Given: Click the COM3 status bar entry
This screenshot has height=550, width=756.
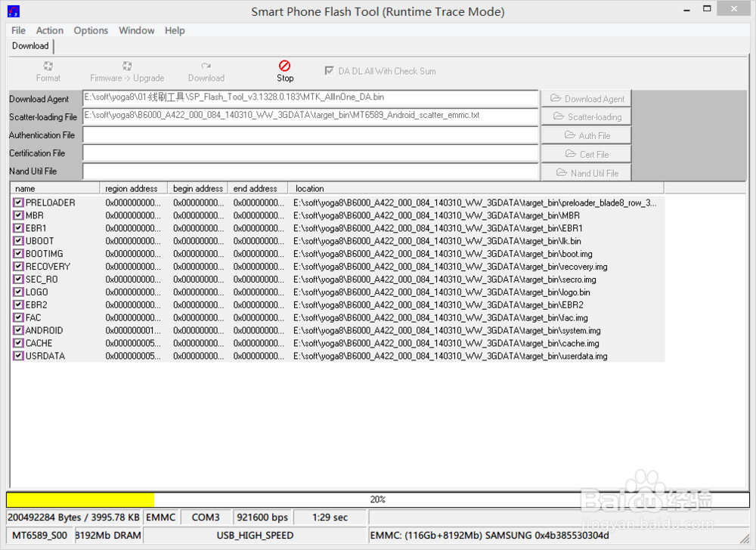Looking at the screenshot, I should click(x=206, y=518).
